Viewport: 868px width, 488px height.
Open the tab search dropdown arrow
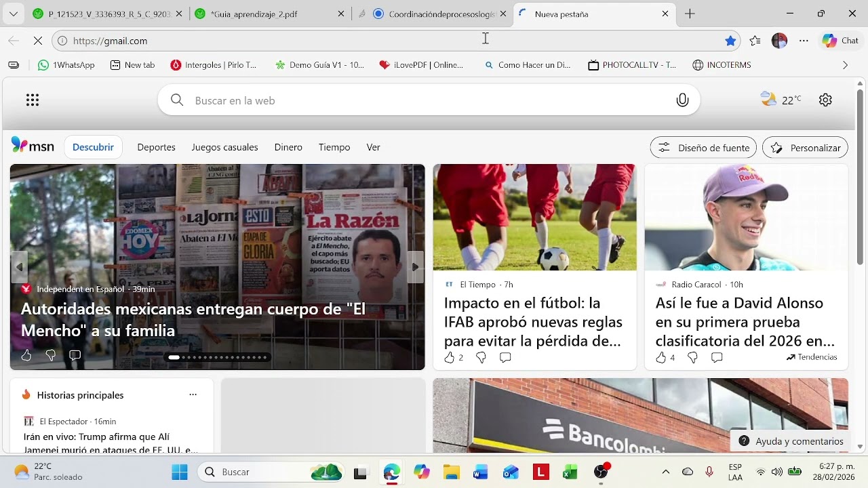click(14, 14)
